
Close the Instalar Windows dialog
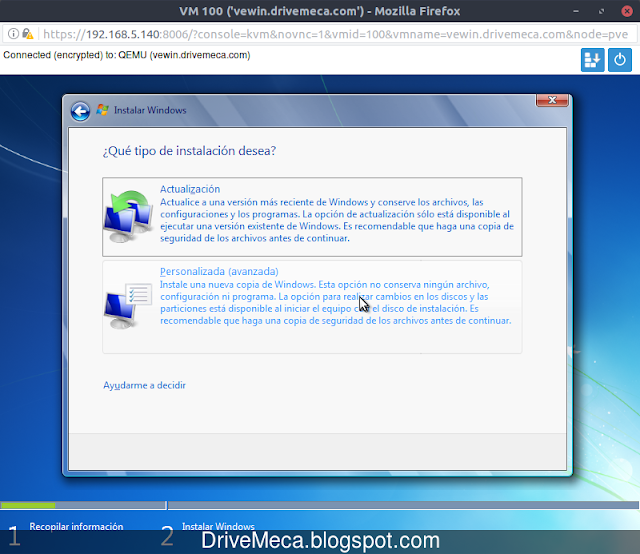(x=552, y=100)
